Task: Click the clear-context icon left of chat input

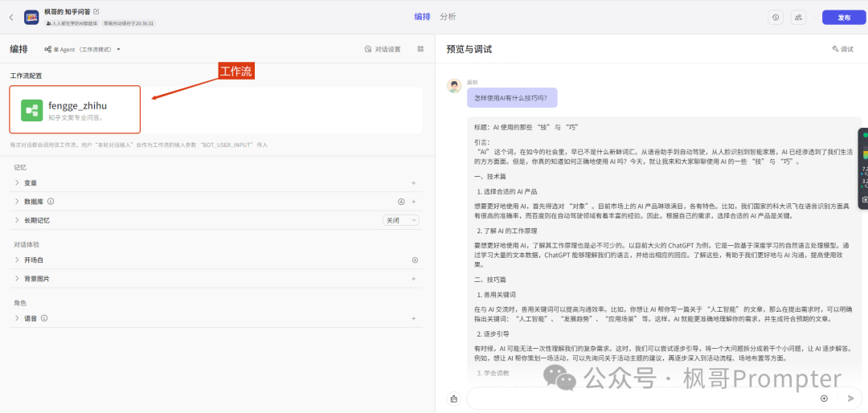Action: 454,398
